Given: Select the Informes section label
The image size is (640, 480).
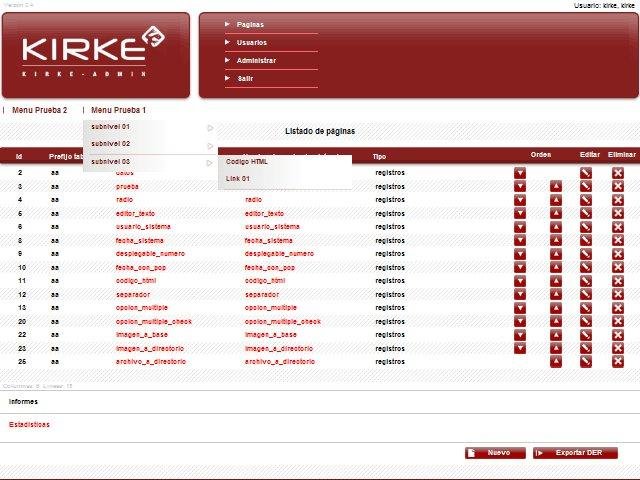Looking at the screenshot, I should pos(23,402).
